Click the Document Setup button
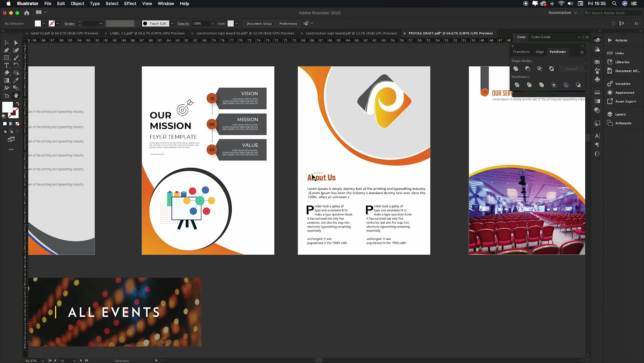644x363 pixels. (x=259, y=23)
